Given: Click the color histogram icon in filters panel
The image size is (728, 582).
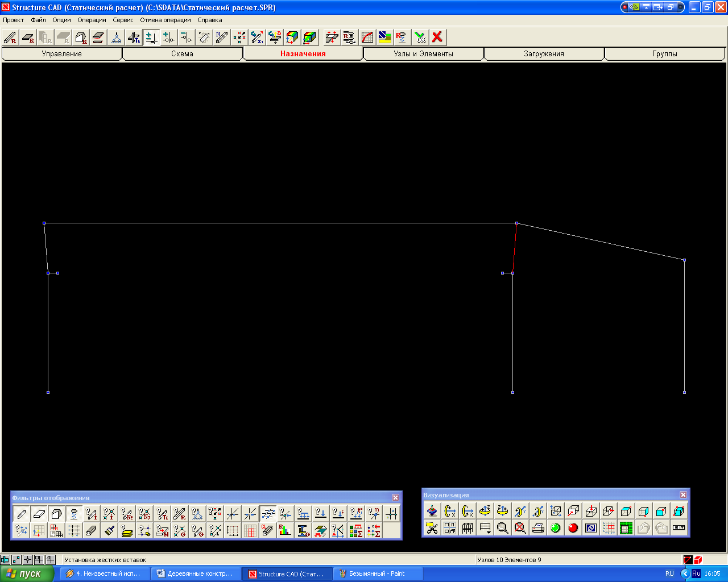Looking at the screenshot, I should 286,531.
